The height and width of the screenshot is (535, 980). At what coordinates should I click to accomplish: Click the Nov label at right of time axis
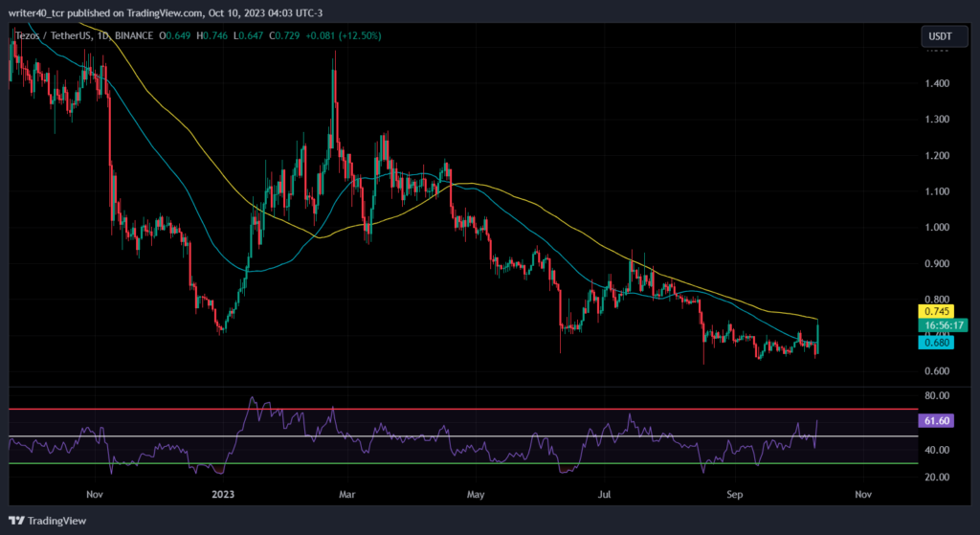[863, 495]
